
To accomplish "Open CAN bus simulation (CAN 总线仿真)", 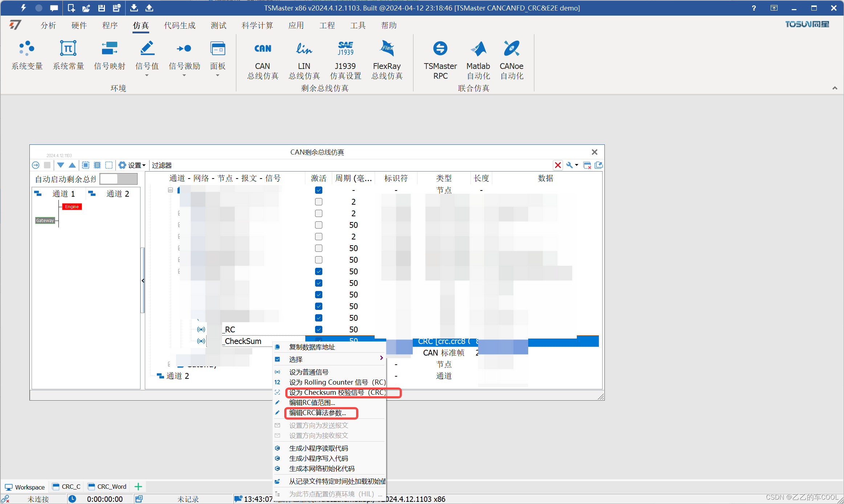I will click(262, 60).
